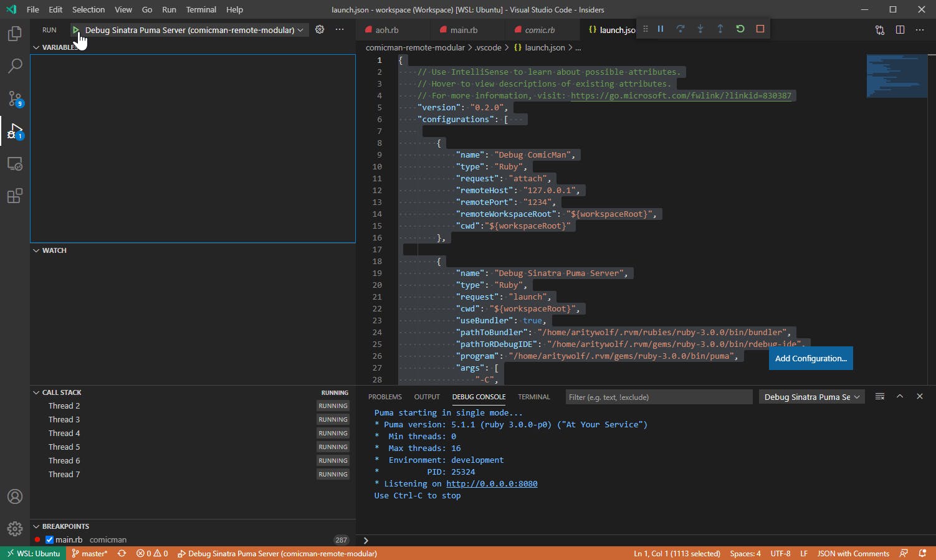Image resolution: width=936 pixels, height=560 pixels.
Task: Clear the debug console output
Action: [x=880, y=396]
